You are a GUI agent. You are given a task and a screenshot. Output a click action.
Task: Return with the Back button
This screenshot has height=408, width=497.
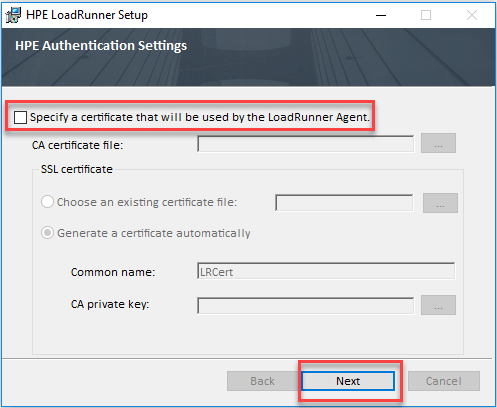click(x=262, y=381)
